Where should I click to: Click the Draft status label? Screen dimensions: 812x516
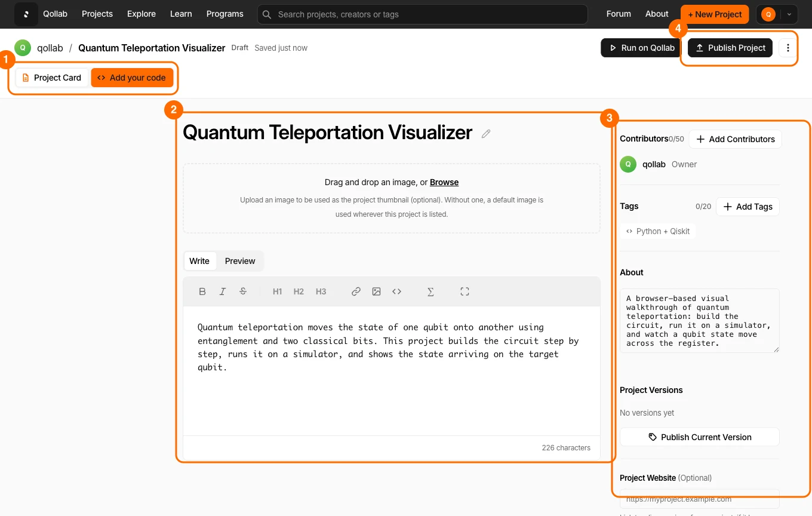coord(240,48)
